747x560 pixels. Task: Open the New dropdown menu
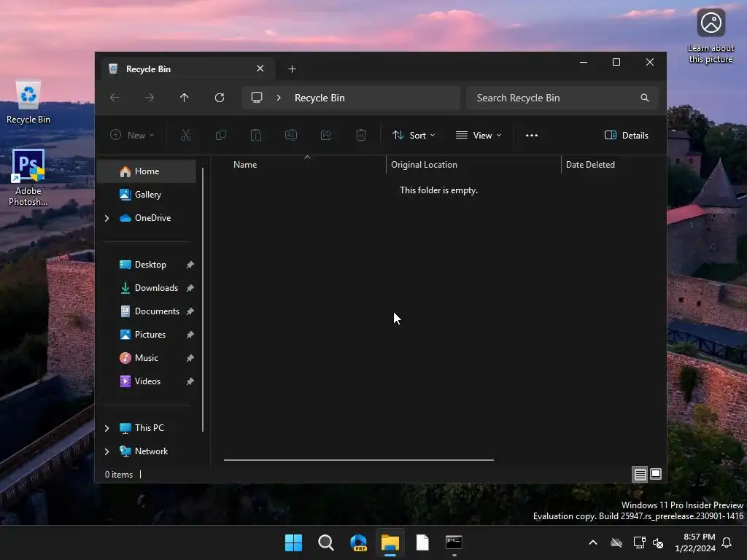[132, 135]
